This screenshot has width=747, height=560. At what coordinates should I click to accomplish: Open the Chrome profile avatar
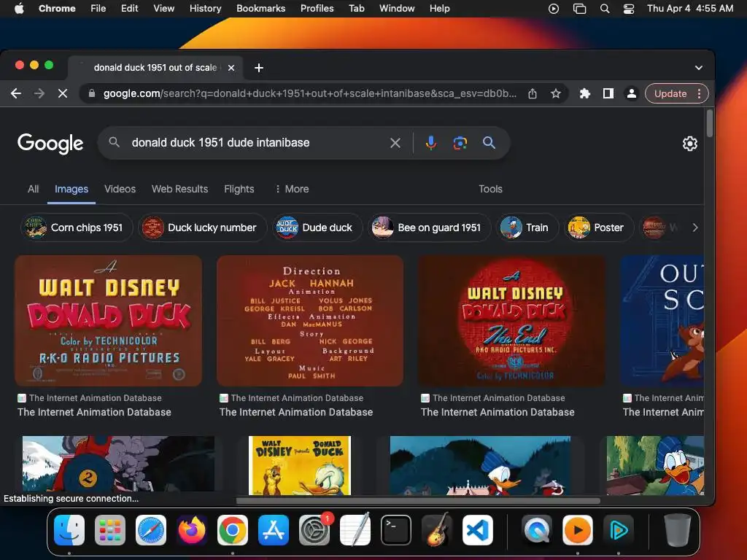[631, 94]
